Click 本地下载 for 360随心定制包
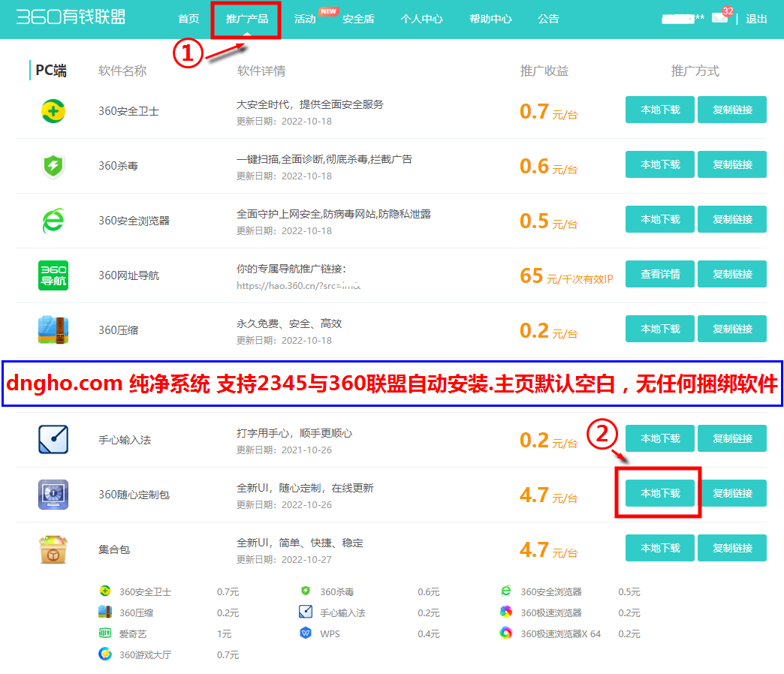The image size is (784, 674). click(x=660, y=493)
